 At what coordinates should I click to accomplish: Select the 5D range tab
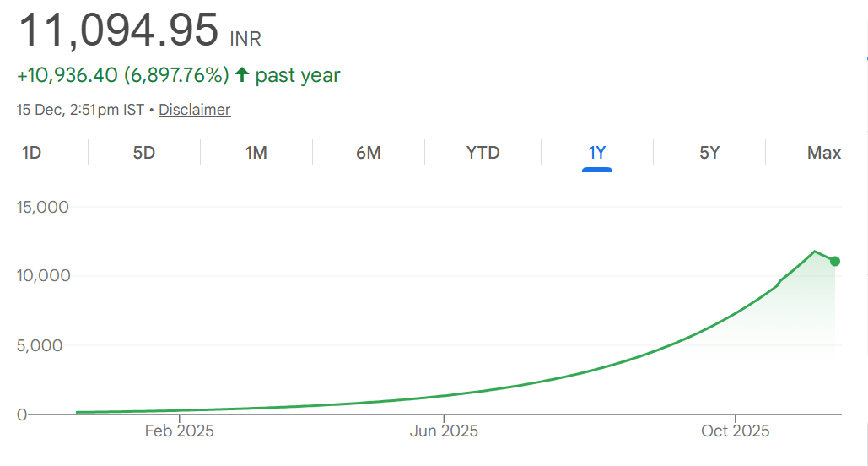(144, 153)
